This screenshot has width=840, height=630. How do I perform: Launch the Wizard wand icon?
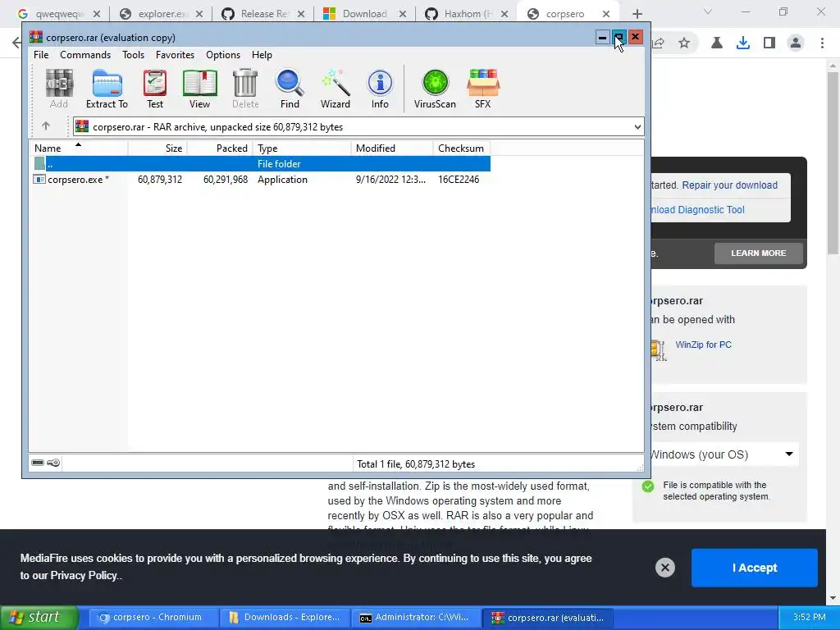[x=336, y=89]
